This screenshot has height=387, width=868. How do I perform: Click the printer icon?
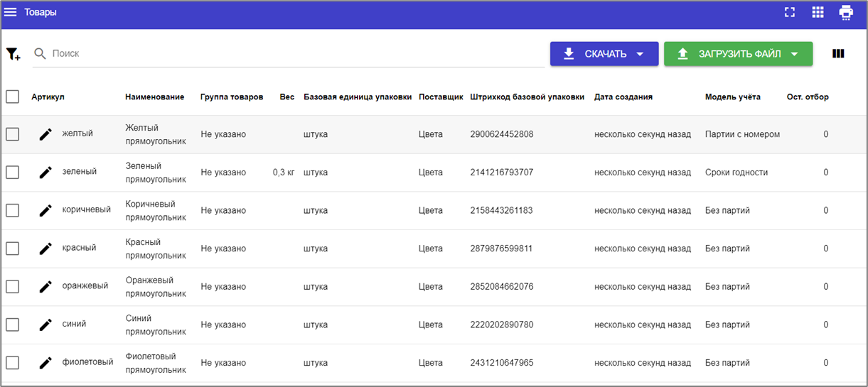846,12
